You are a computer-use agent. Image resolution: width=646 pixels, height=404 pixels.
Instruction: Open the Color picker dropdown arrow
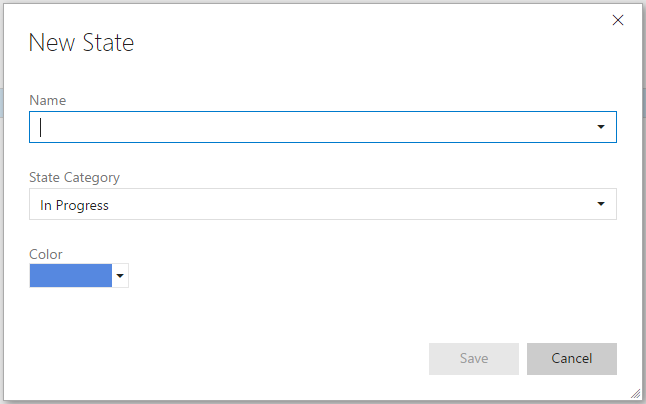(120, 276)
